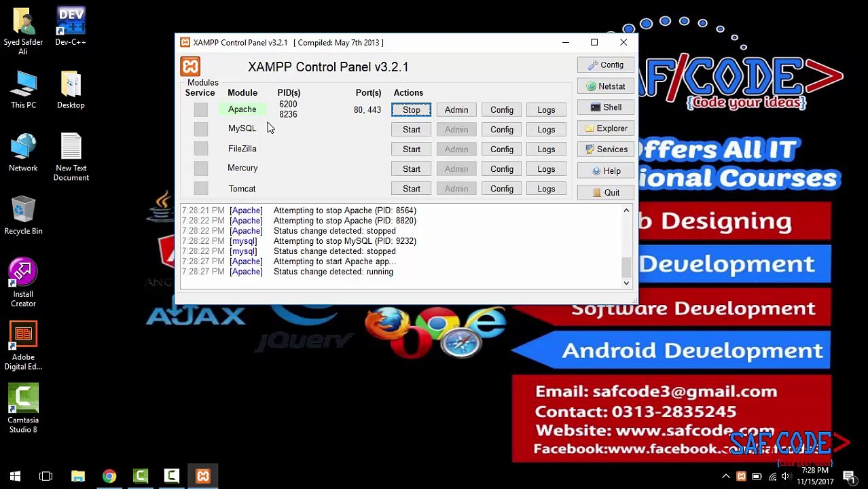The image size is (868, 489).
Task: Click log line 'Attempting to start Apache app...'
Action: [334, 261]
